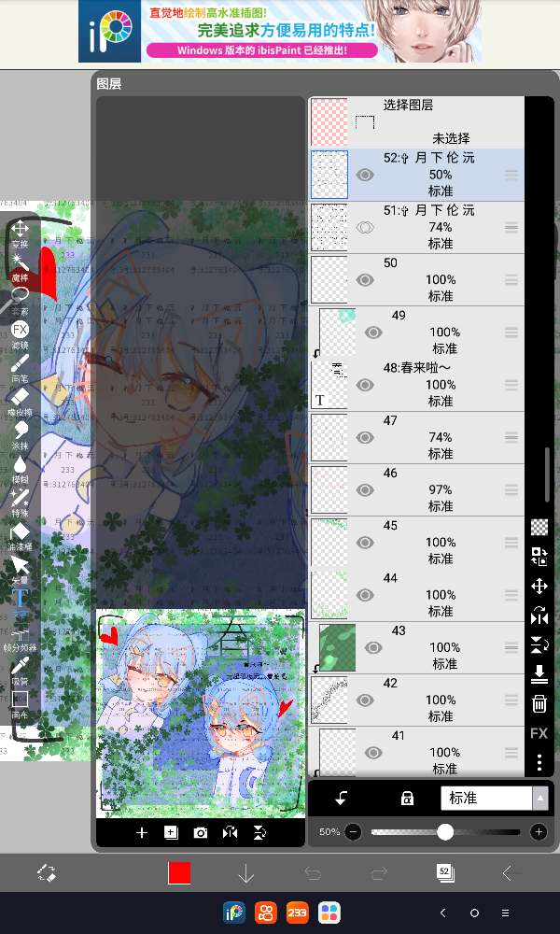Toggle visibility of layer 43

pyautogui.click(x=373, y=647)
